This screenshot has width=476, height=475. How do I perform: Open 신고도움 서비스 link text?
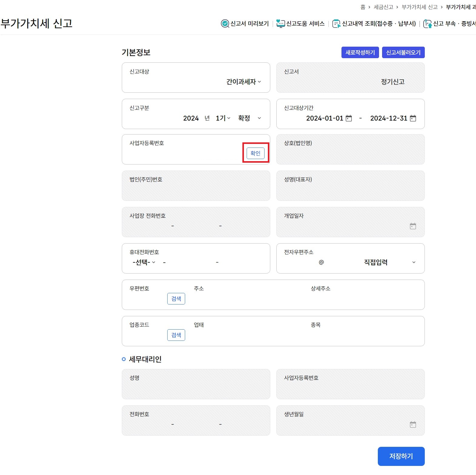(x=305, y=24)
